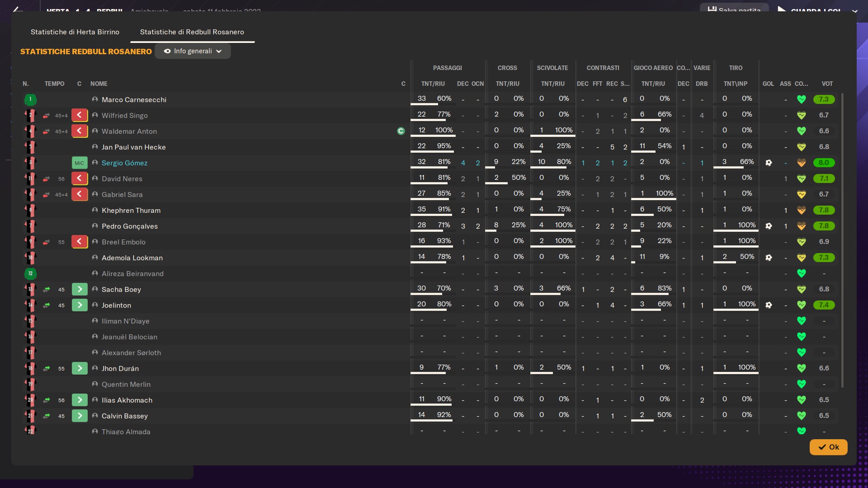The height and width of the screenshot is (488, 868).
Task: Click Marco Carnesecchi 7.3 rating badge
Action: [x=824, y=99]
